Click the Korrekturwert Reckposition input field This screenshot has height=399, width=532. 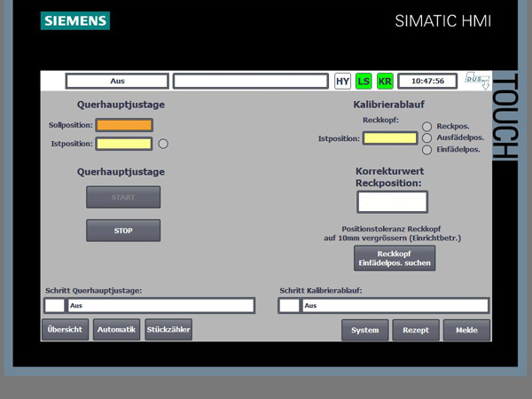tap(379, 202)
